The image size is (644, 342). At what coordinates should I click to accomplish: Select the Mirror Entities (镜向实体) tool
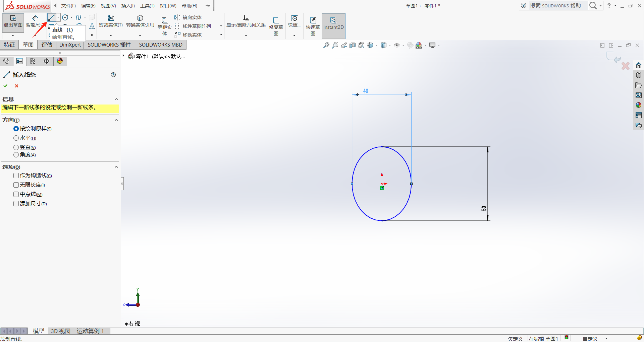[188, 17]
